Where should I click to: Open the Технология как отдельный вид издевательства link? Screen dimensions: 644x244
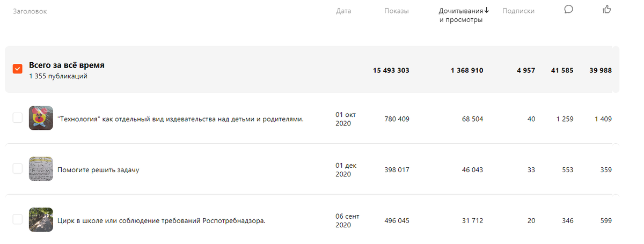tap(180, 119)
